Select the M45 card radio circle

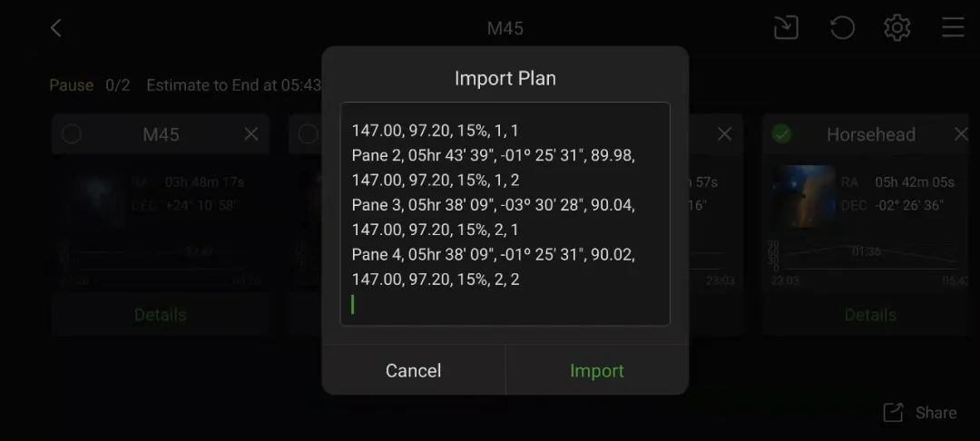72,134
